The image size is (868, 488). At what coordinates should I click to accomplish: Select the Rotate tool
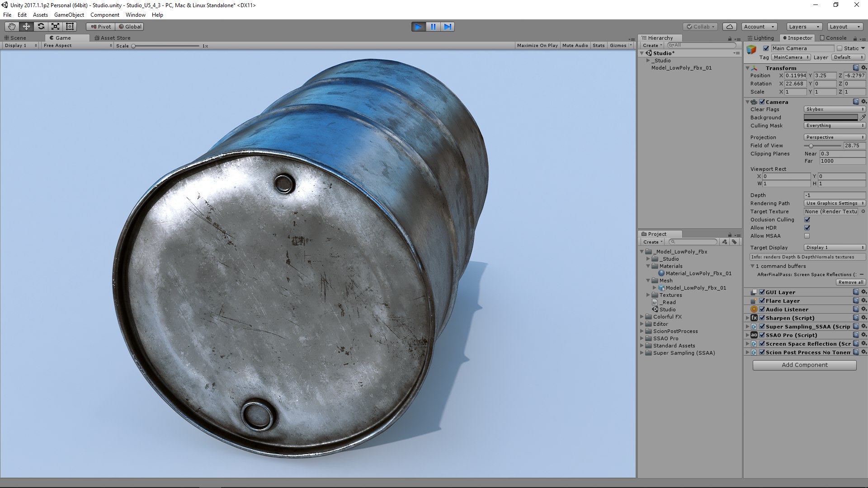pyautogui.click(x=41, y=27)
